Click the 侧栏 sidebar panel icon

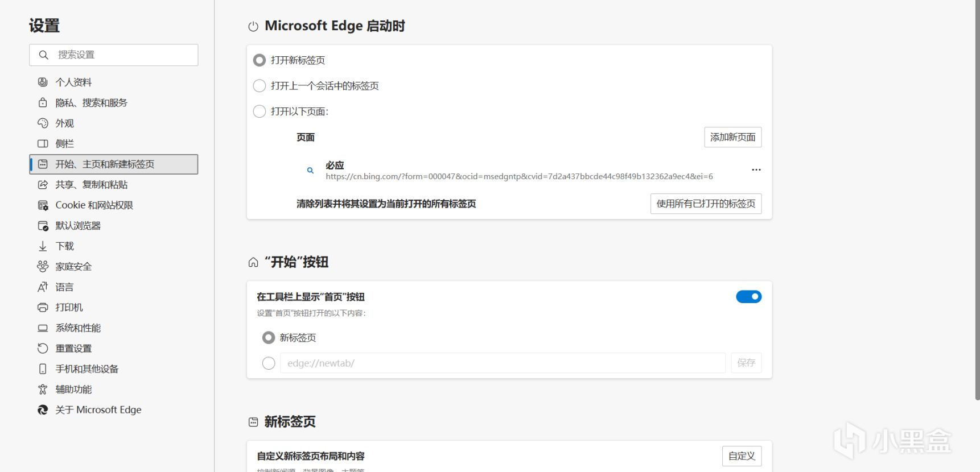(x=43, y=143)
